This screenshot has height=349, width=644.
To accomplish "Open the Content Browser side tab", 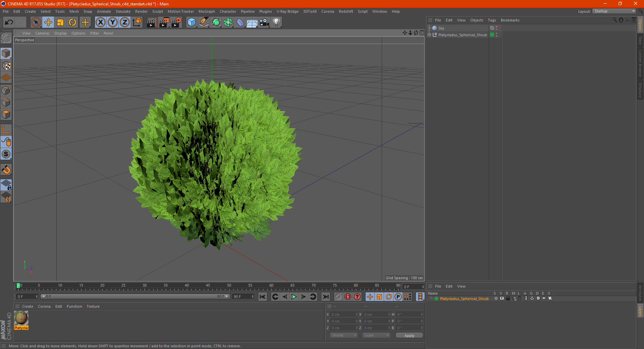I will tap(640, 63).
